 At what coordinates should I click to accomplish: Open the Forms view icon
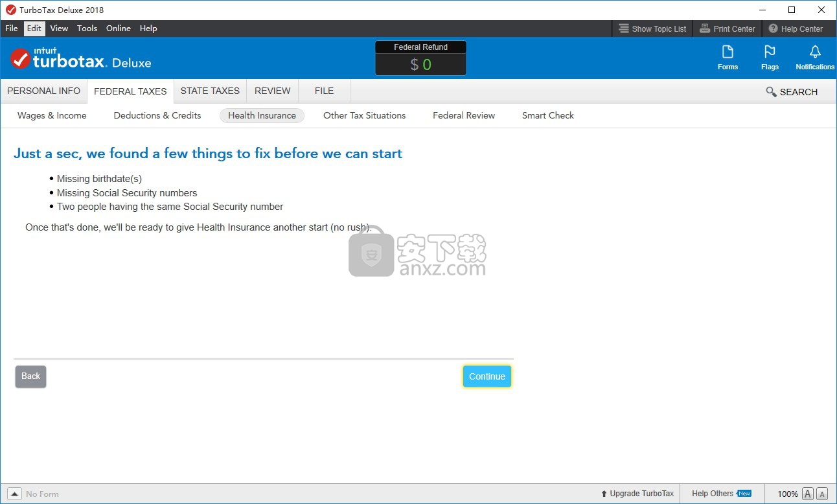pos(728,58)
